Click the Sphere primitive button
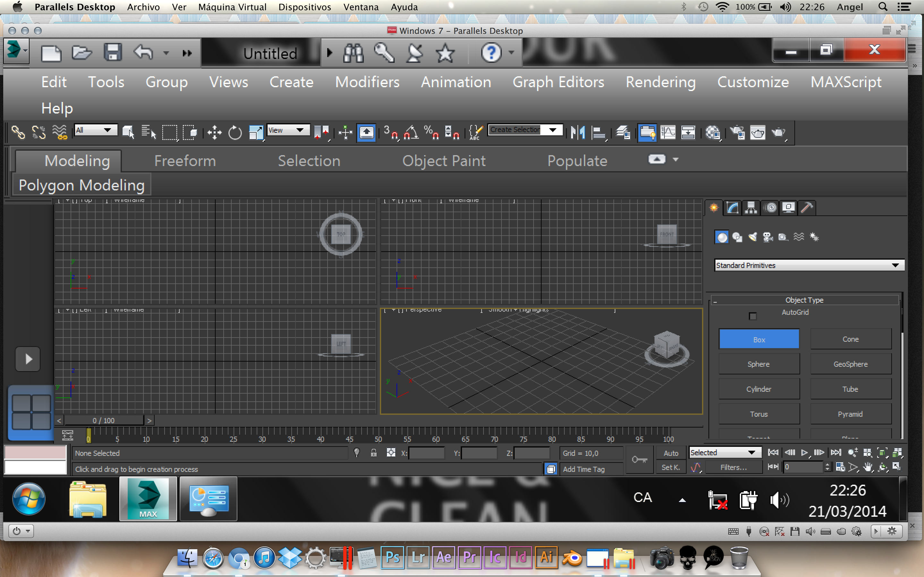The height and width of the screenshot is (577, 924). tap(758, 364)
